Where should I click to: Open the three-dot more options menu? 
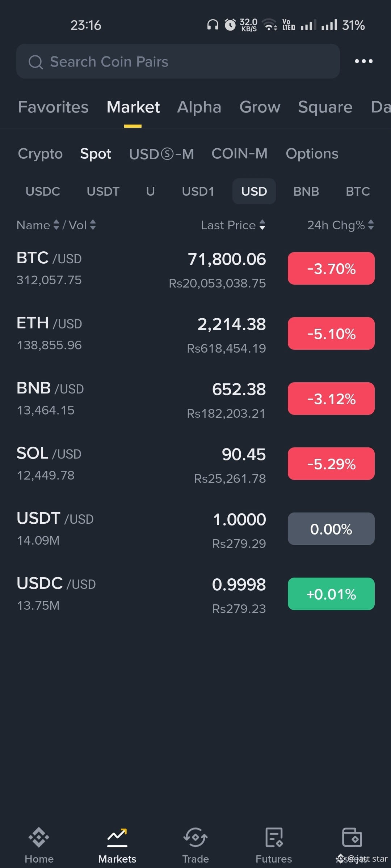pos(363,61)
